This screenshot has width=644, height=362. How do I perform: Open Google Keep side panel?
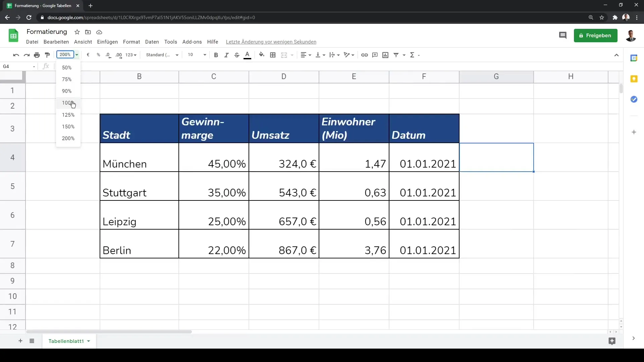click(634, 79)
